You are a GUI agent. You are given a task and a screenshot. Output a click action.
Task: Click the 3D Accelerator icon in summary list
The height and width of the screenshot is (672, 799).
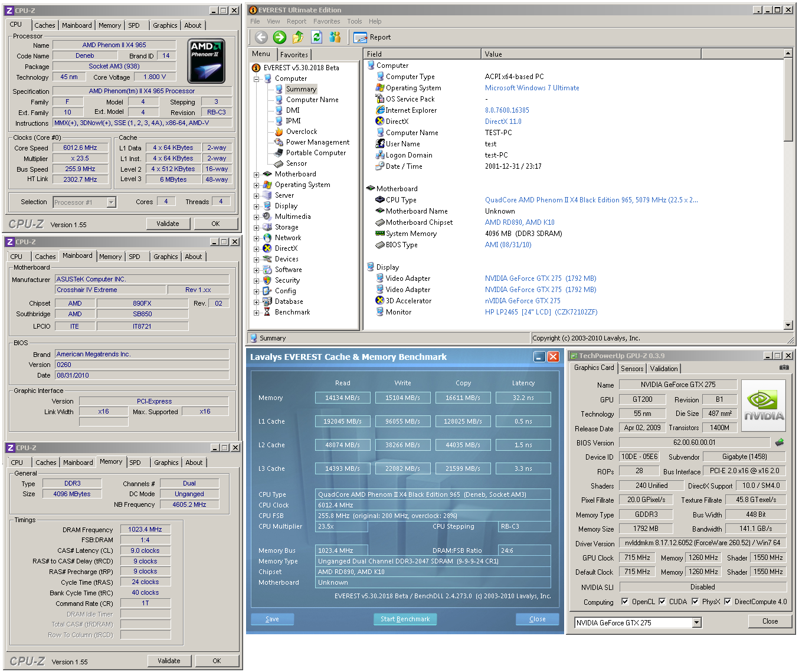pos(380,300)
